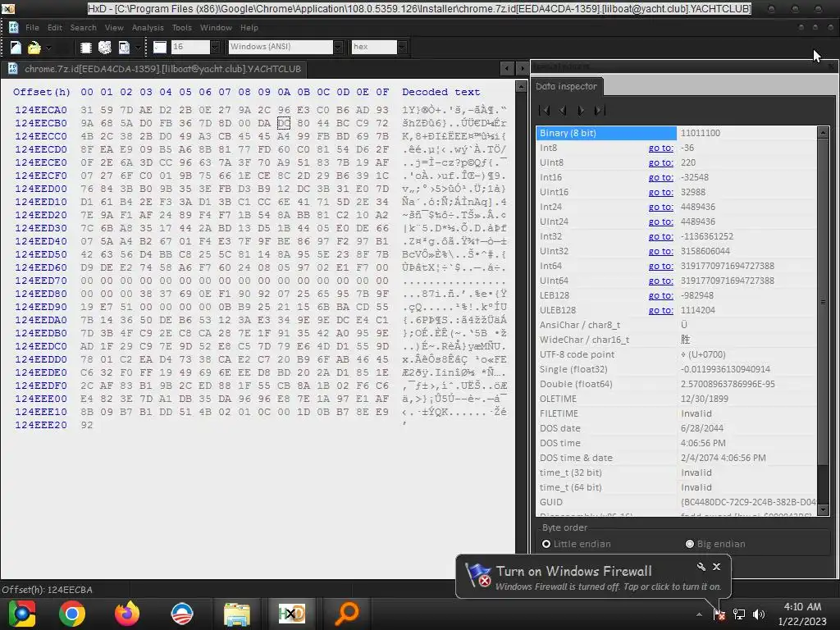This screenshot has width=840, height=630.
Task: Click 'go to:' link for Int8
Action: pos(660,148)
